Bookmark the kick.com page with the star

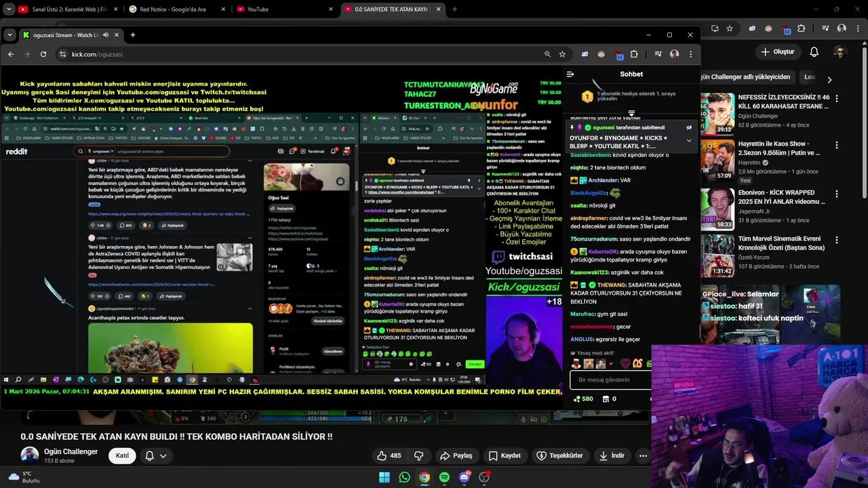coord(562,54)
